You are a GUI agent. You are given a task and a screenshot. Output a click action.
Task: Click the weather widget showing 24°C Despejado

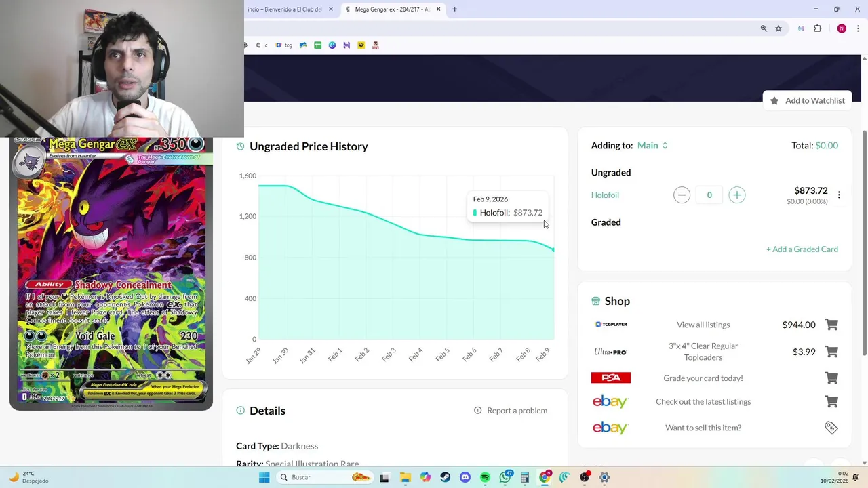click(28, 477)
